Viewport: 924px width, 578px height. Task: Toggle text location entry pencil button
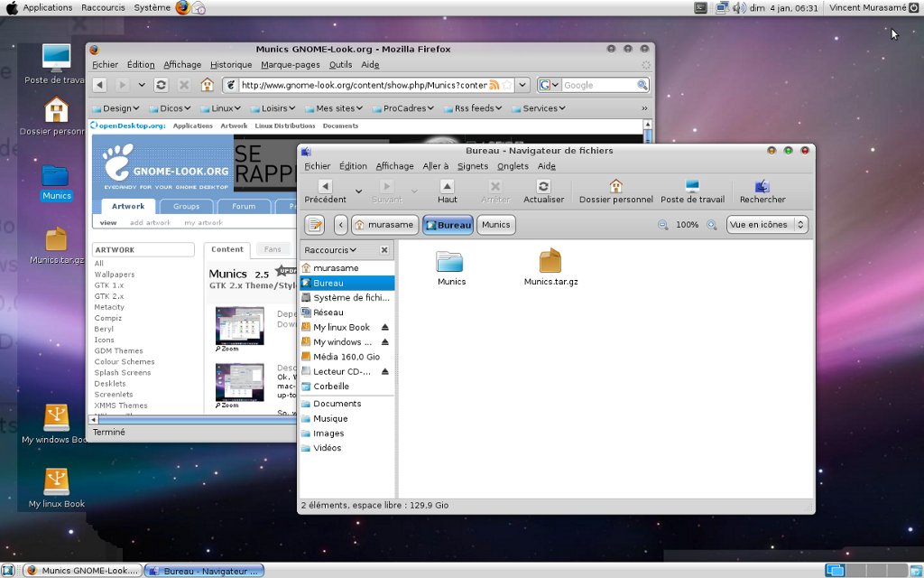[x=315, y=225]
